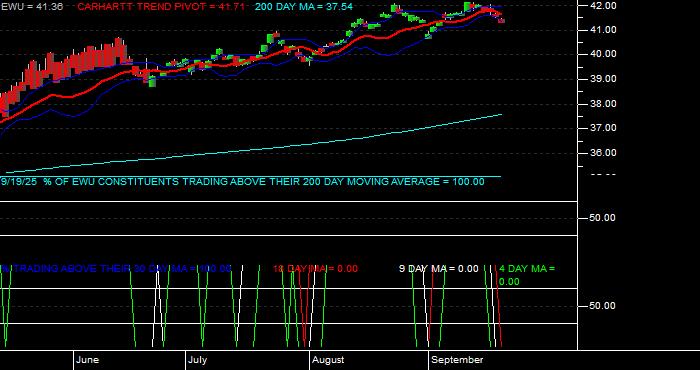Viewport: 700px width, 370px height.
Task: Select the September marker on time axis
Action: click(457, 360)
